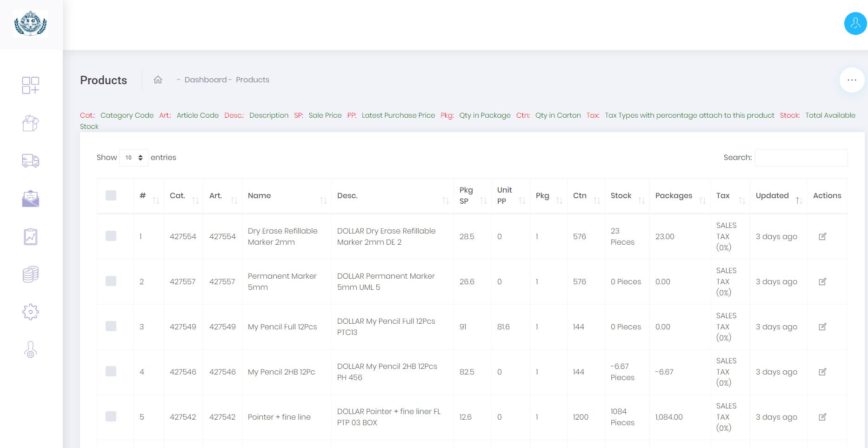Open the dashboard grid icon in sidebar
Screen dimensions: 868x448
pyautogui.click(x=31, y=85)
